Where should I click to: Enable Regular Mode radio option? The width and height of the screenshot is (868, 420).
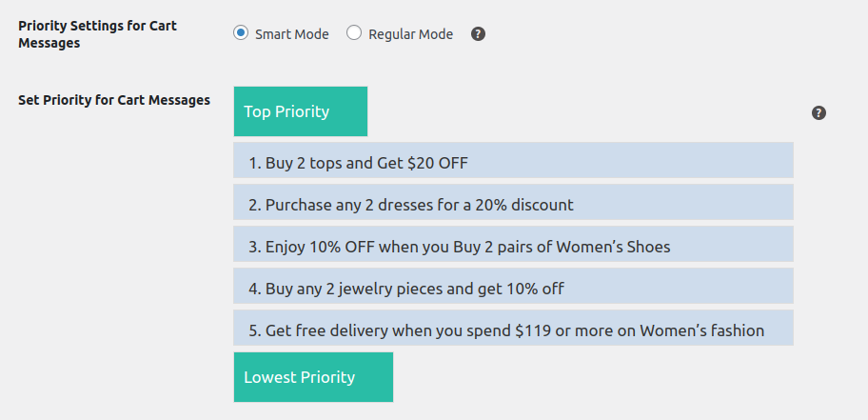354,33
